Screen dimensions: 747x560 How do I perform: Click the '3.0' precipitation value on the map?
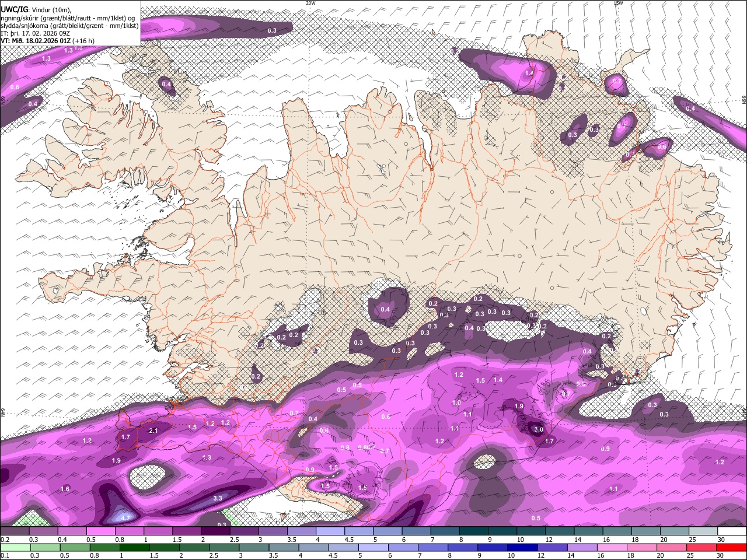click(x=539, y=429)
